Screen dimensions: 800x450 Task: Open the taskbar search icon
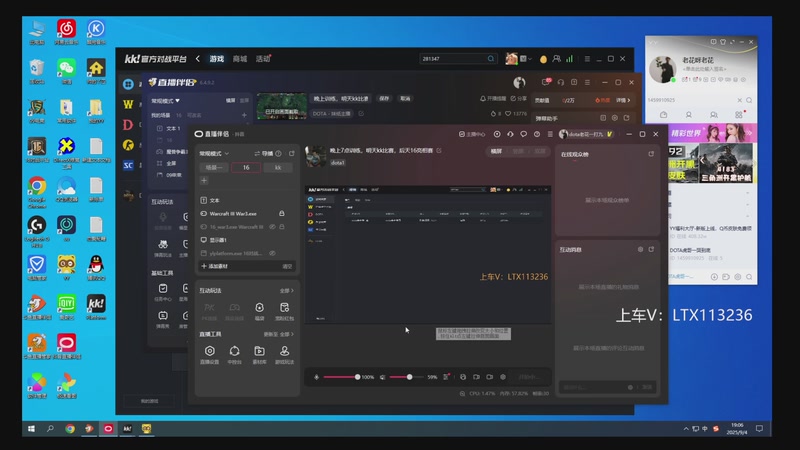tap(50, 429)
